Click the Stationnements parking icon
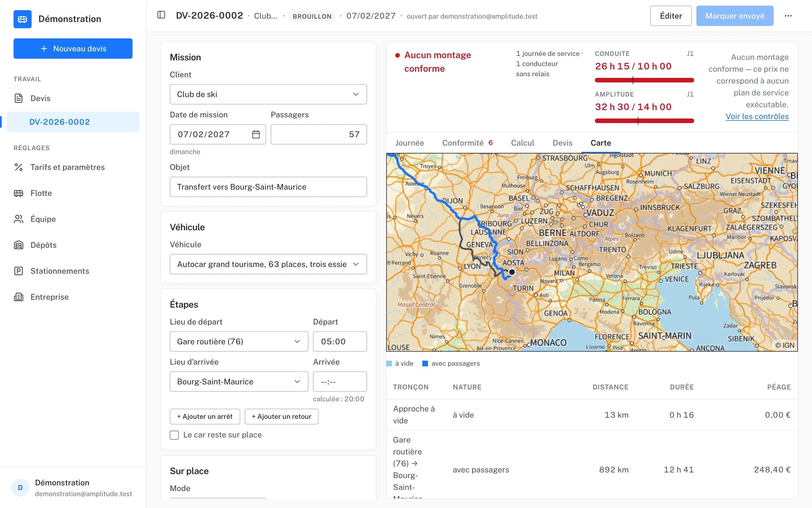This screenshot has width=812, height=508. click(x=19, y=271)
